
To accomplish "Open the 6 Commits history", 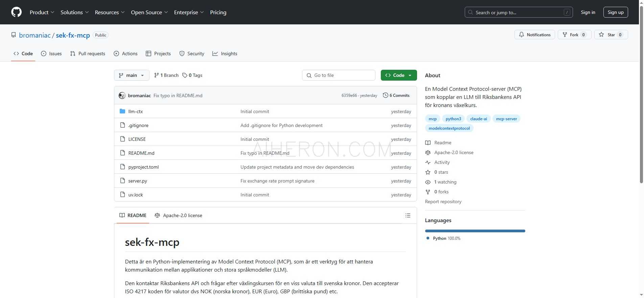I will [396, 95].
